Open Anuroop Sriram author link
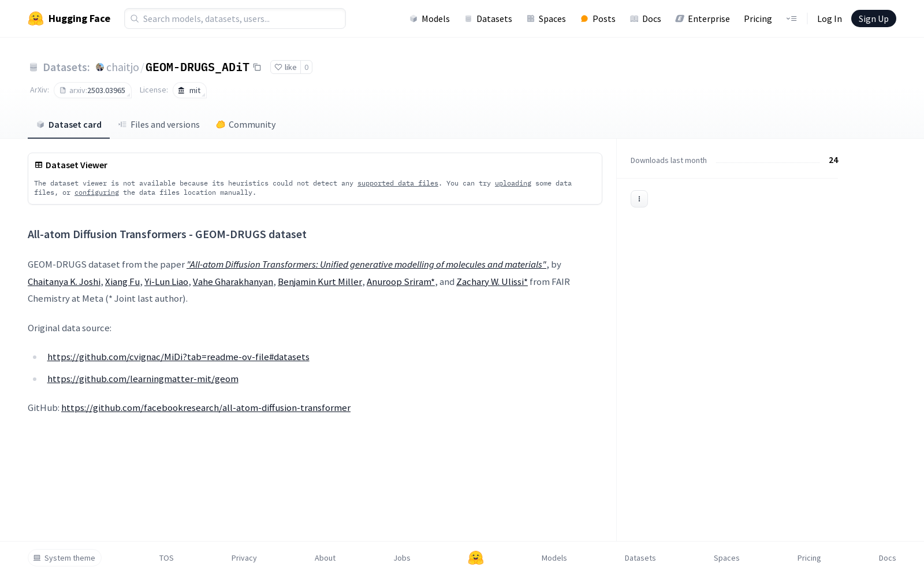This screenshot has width=924, height=578. (x=401, y=281)
